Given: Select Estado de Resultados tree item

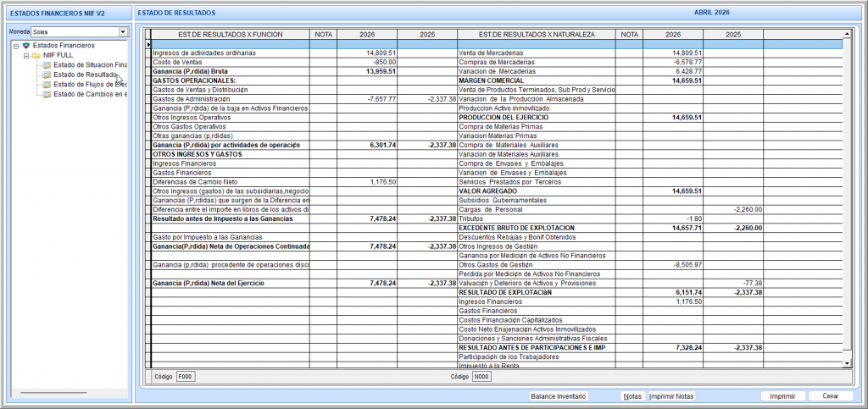Looking at the screenshot, I should pos(86,75).
